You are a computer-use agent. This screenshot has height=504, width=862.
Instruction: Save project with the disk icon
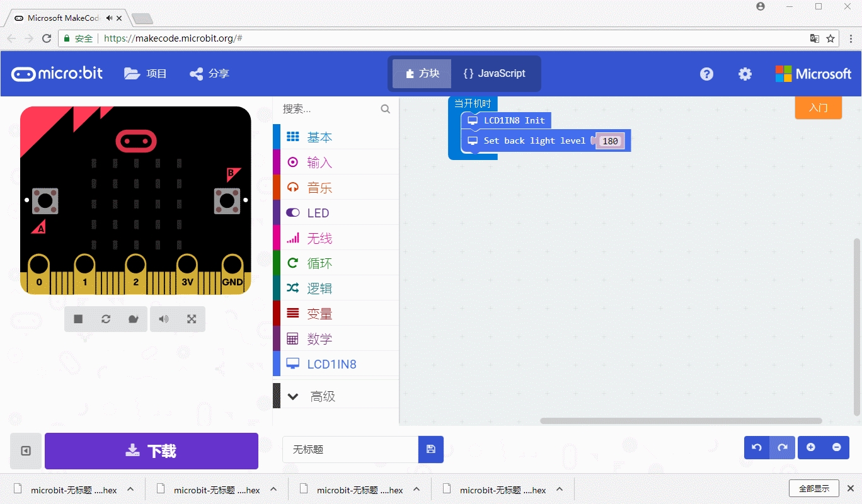click(431, 449)
